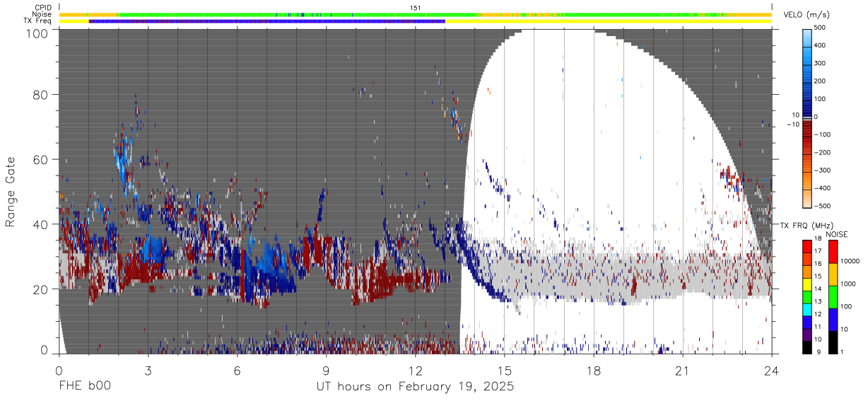The width and height of the screenshot is (868, 401).
Task: Click the range gate tick label '80'
Action: (x=40, y=94)
